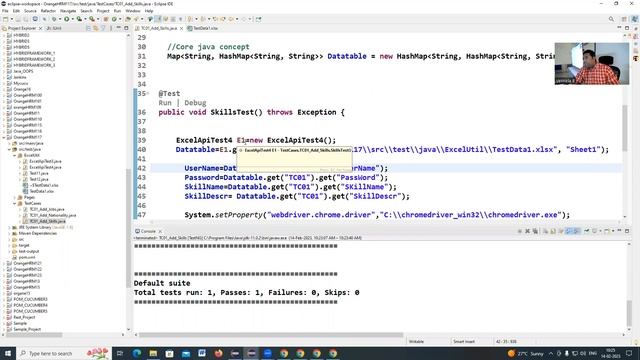The image size is (640, 360).
Task: Click the Open Console icon
Action: tap(608, 231)
